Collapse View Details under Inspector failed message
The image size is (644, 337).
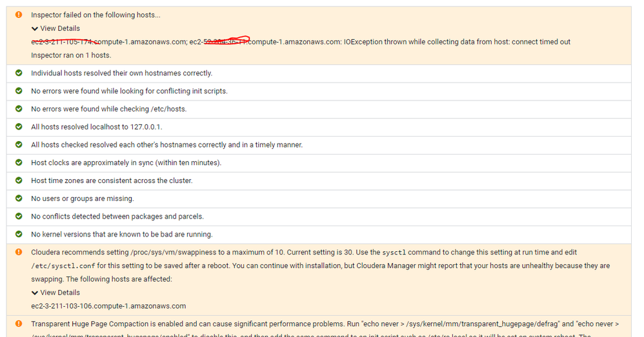pos(55,28)
